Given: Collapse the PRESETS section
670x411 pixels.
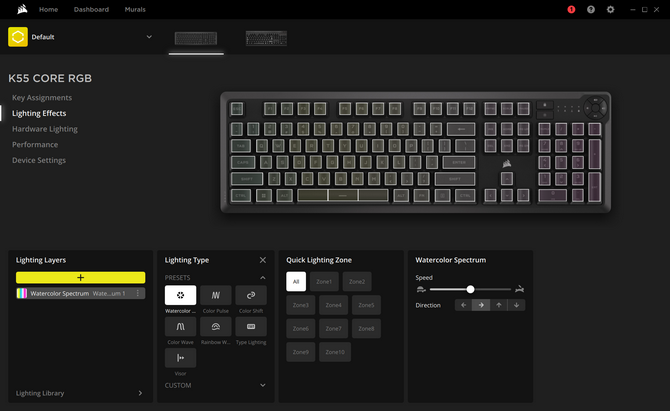Looking at the screenshot, I should (x=263, y=278).
